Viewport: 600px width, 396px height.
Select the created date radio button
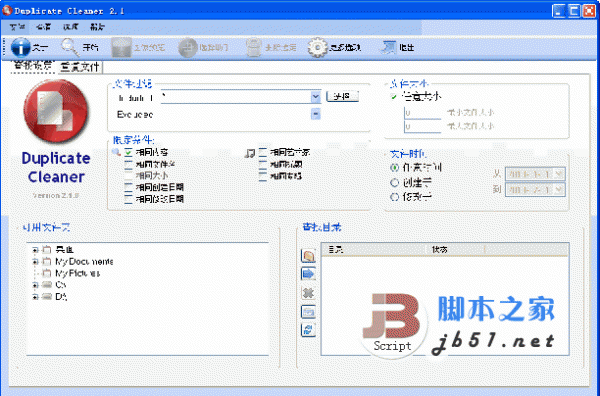pos(395,183)
